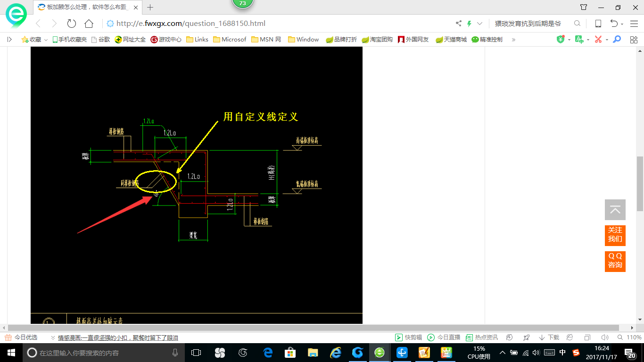Screen dimensions: 644x362
Task: Click the rocket speed-up icon
Action: pyautogui.click(x=527, y=337)
